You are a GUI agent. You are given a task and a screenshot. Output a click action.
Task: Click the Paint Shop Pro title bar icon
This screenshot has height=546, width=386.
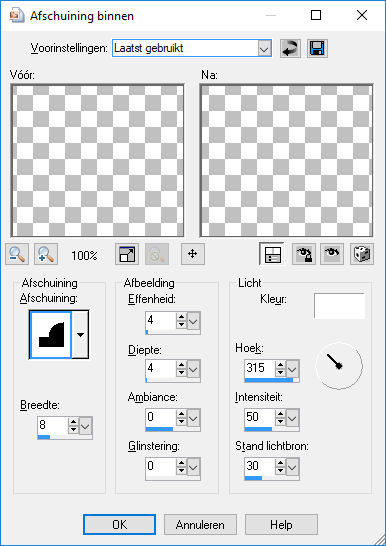(17, 16)
